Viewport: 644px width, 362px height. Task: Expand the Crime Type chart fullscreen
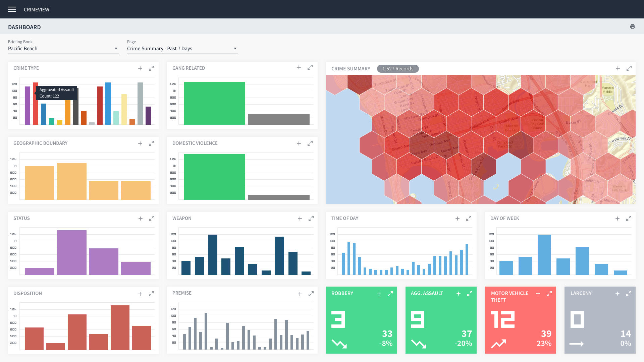(152, 68)
